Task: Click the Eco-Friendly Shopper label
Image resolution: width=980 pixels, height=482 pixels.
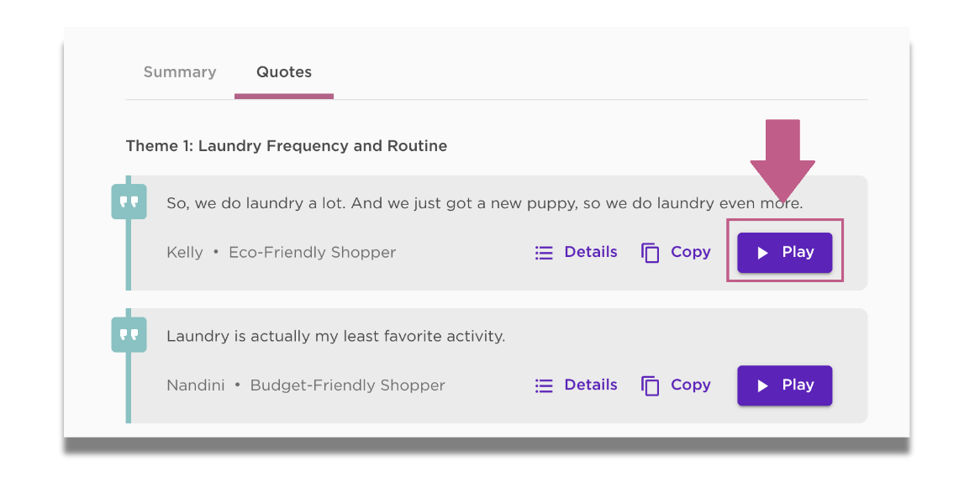Action: pos(313,253)
